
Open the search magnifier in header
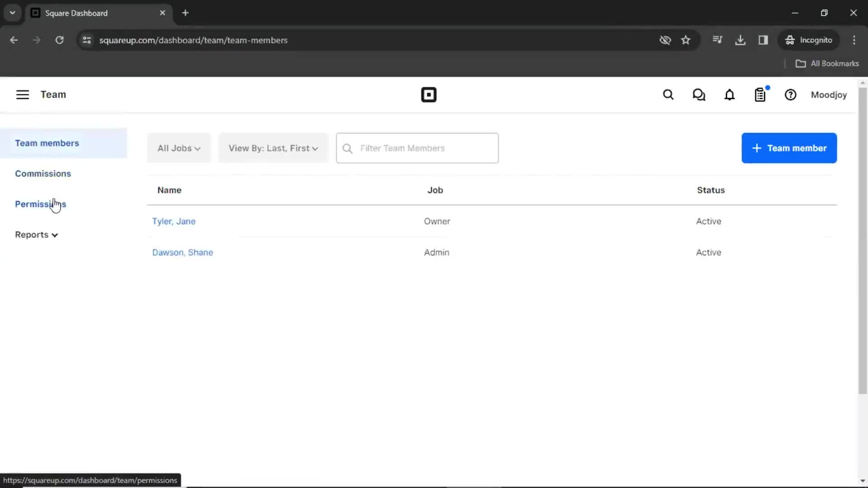(668, 95)
